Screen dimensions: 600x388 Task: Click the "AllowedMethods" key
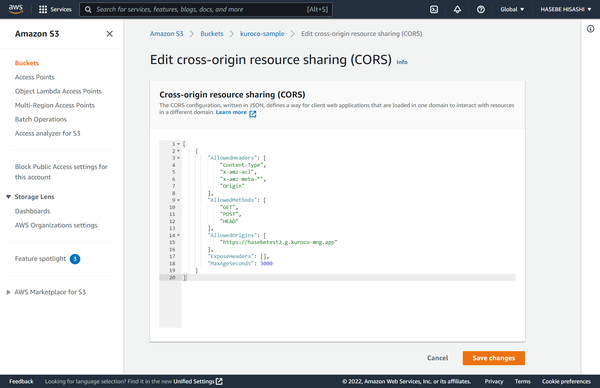[232, 200]
